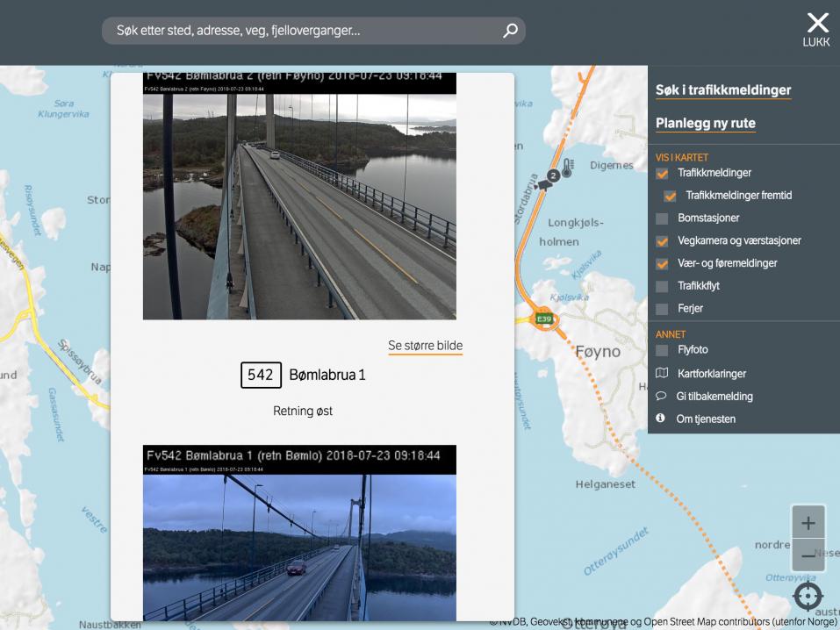Center map on my location

point(808,597)
